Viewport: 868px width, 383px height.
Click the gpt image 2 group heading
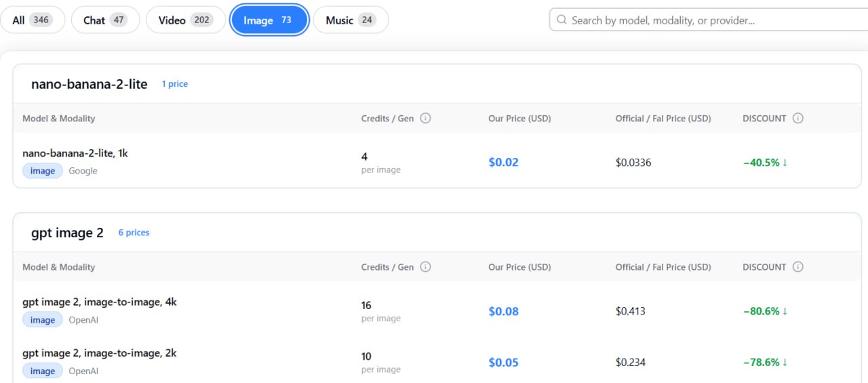pyautogui.click(x=67, y=233)
